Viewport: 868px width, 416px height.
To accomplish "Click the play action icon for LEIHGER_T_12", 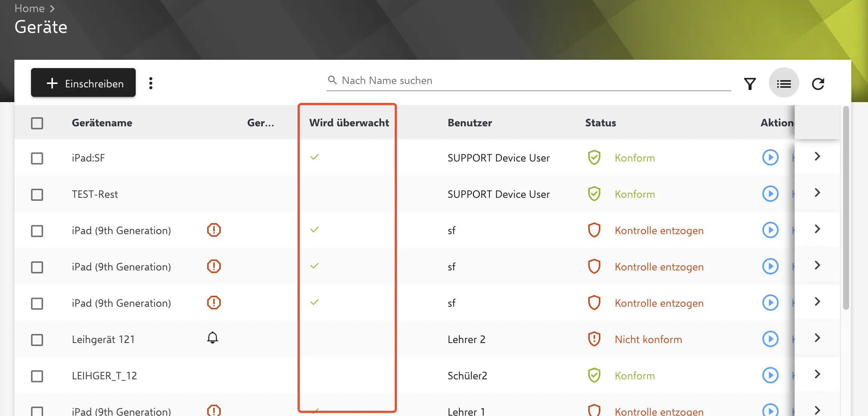I will click(x=770, y=375).
